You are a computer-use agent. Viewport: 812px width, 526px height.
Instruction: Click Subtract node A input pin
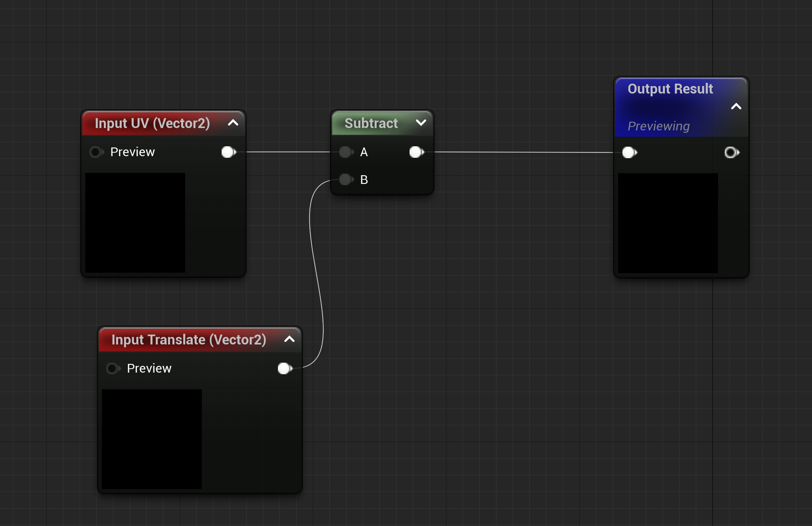pos(346,152)
